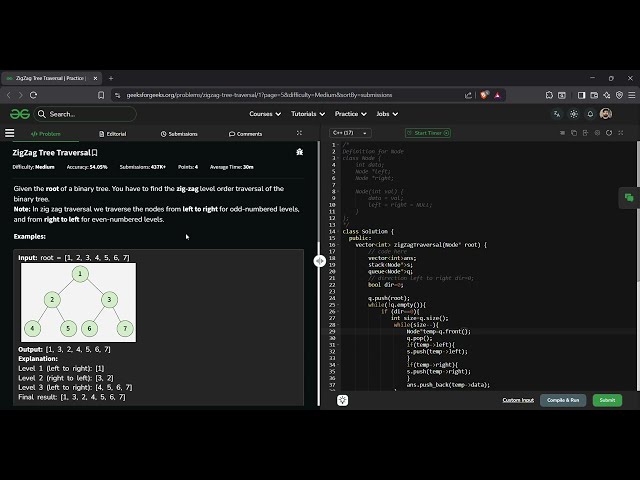640x480 pixels.
Task: Click the GeeksforGeeks logo
Action: [20, 114]
